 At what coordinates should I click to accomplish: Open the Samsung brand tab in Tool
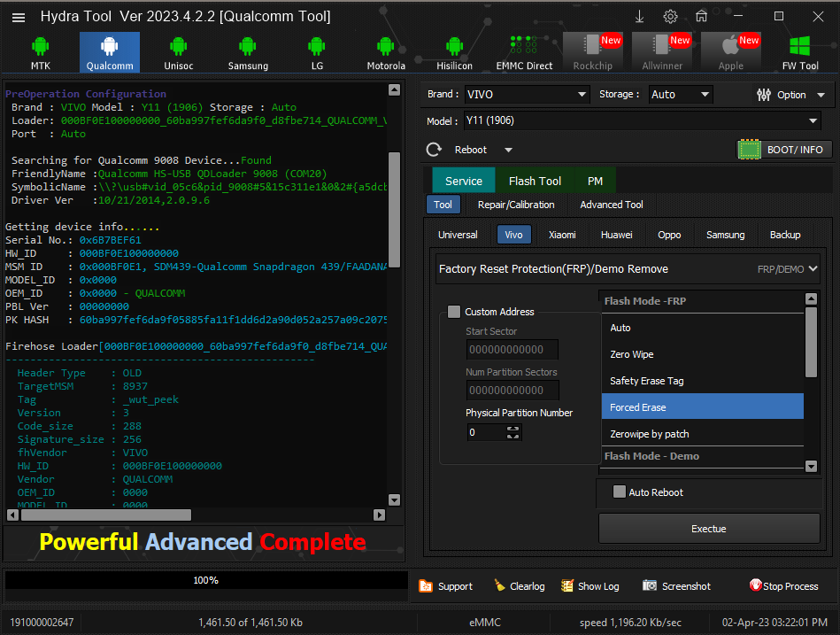click(725, 235)
